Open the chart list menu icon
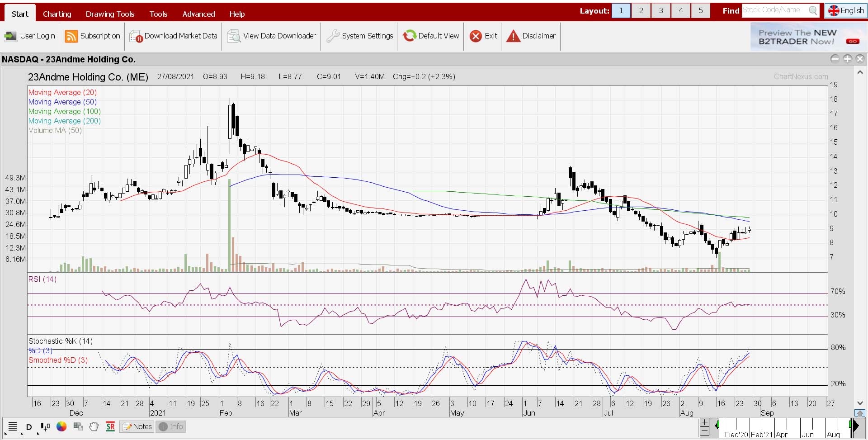The image size is (868, 440). click(13, 426)
